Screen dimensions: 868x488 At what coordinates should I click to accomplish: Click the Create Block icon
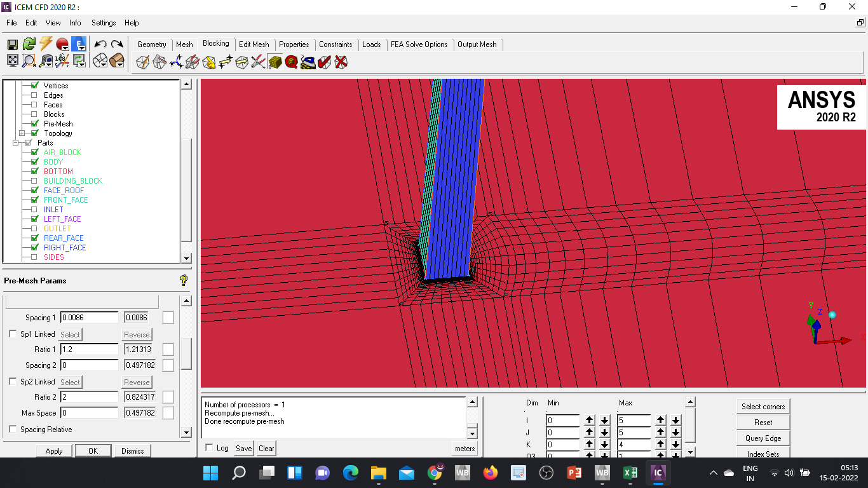click(x=143, y=62)
